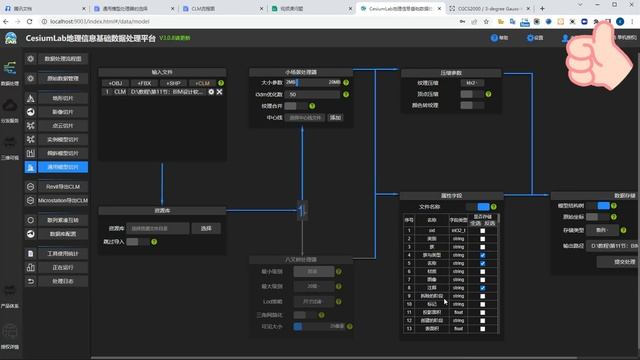Open the general model slicing menu item

coord(63,167)
